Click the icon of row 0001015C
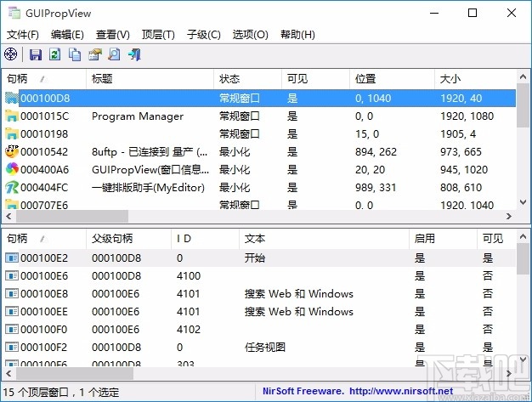This screenshot has height=402, width=532. tap(12, 116)
